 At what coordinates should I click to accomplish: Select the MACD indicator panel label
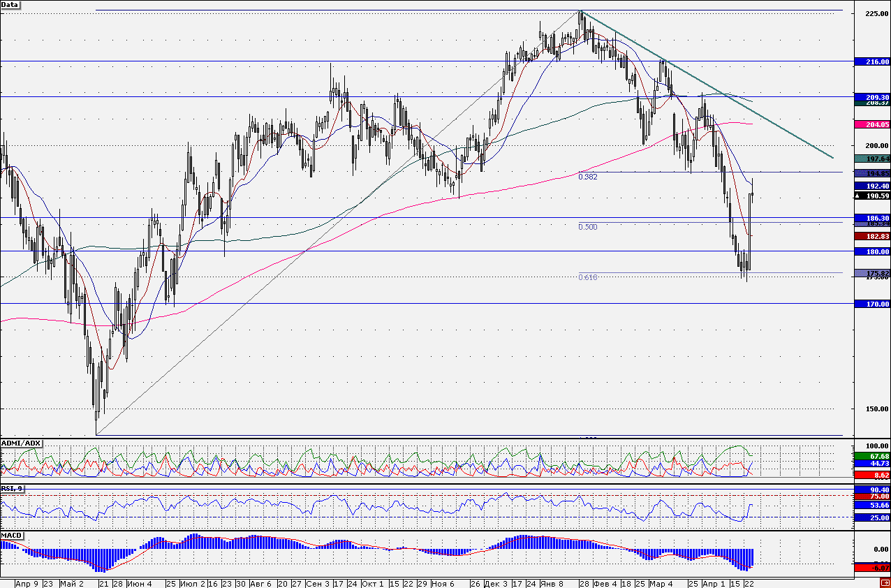11,536
